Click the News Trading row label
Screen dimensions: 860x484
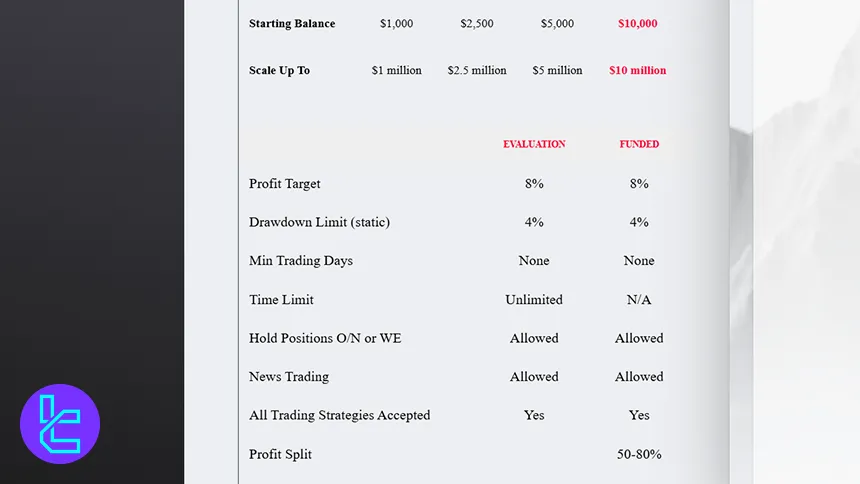pyautogui.click(x=289, y=377)
